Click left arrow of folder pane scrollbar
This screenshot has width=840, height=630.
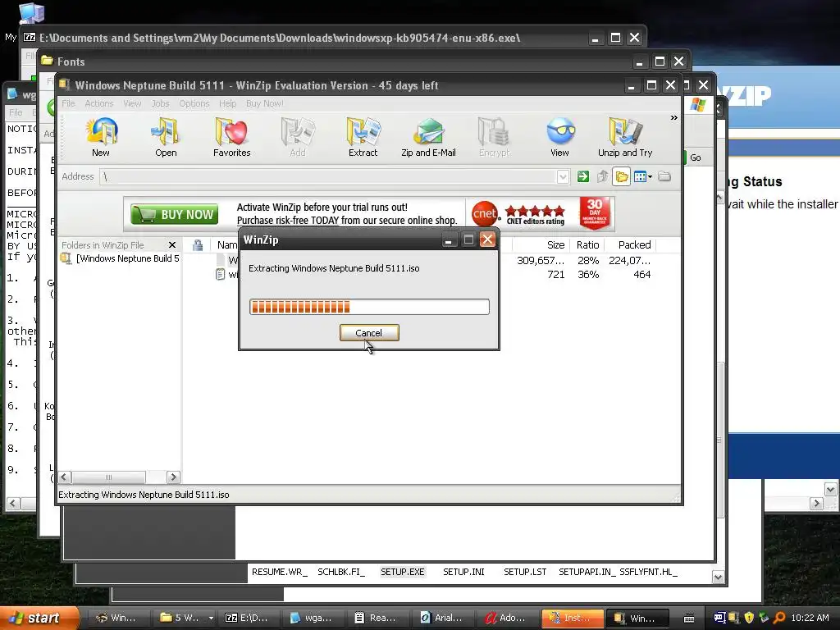point(65,477)
